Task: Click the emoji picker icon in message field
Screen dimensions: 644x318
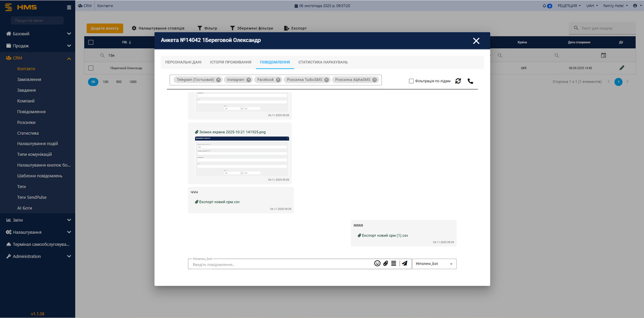Action: (377, 264)
